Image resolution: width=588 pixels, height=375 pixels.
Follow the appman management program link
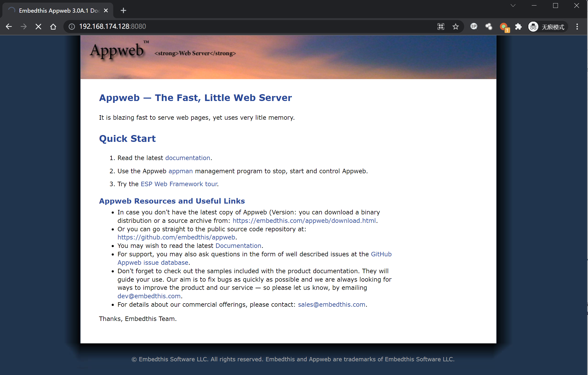click(x=181, y=171)
